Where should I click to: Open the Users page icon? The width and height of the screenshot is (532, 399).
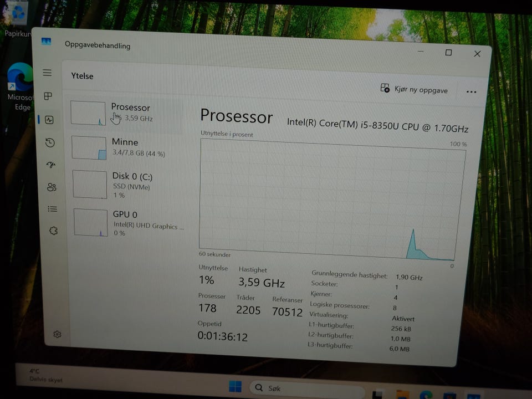coord(52,187)
